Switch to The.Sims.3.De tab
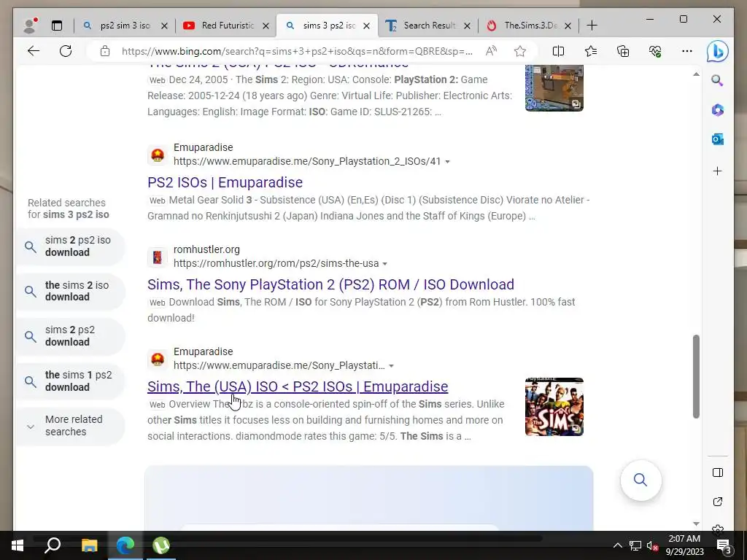The width and height of the screenshot is (747, 560). click(x=530, y=26)
